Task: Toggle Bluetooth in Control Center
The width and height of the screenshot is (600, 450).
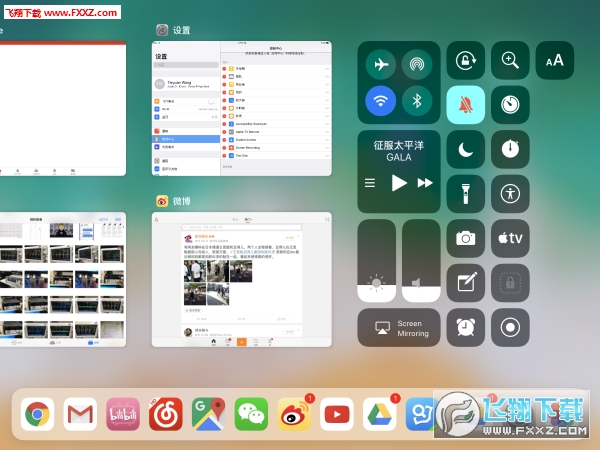Action: 417,101
